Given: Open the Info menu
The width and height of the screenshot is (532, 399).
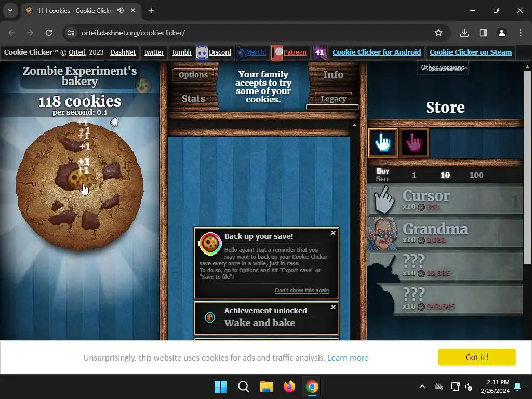Looking at the screenshot, I should pyautogui.click(x=333, y=75).
